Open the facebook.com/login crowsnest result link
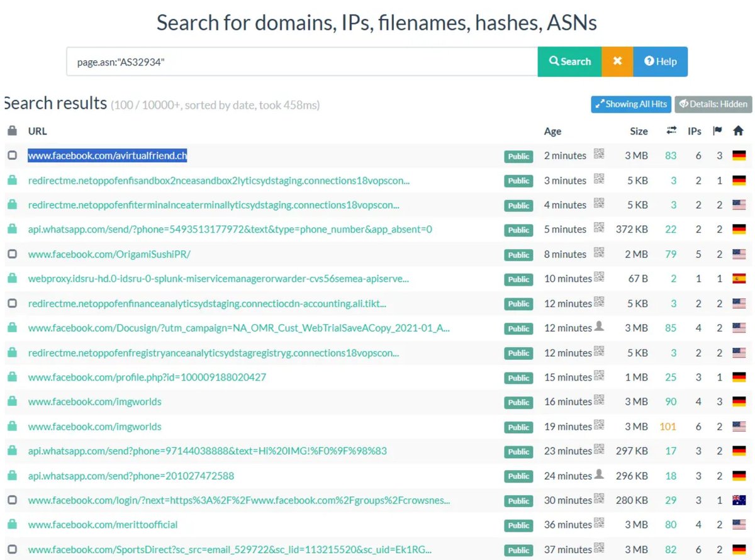 click(x=239, y=501)
